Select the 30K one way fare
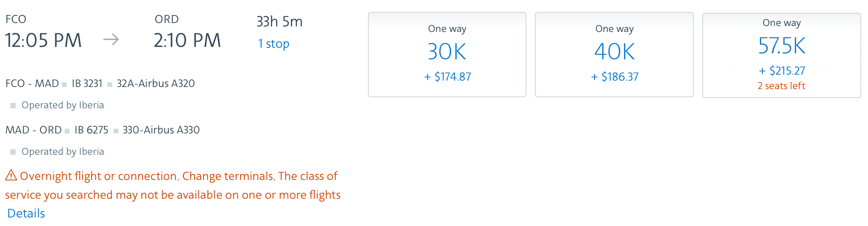The height and width of the screenshot is (226, 868). click(x=447, y=55)
